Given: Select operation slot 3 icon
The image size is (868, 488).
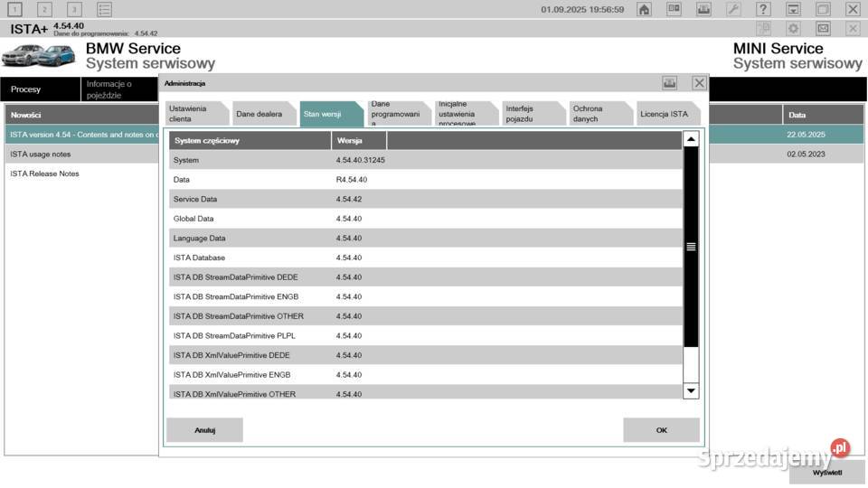Looking at the screenshot, I should pos(74,9).
